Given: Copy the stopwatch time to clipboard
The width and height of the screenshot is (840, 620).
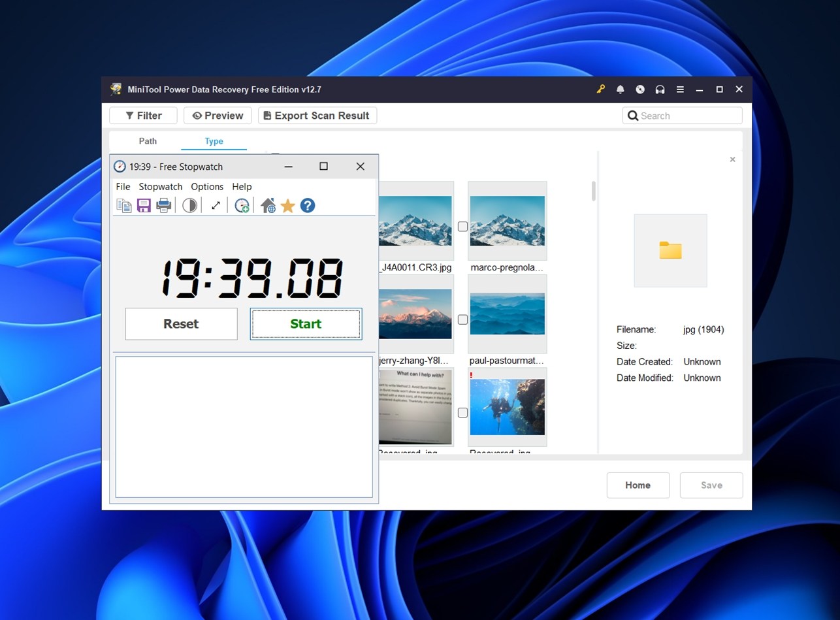Looking at the screenshot, I should (x=124, y=205).
